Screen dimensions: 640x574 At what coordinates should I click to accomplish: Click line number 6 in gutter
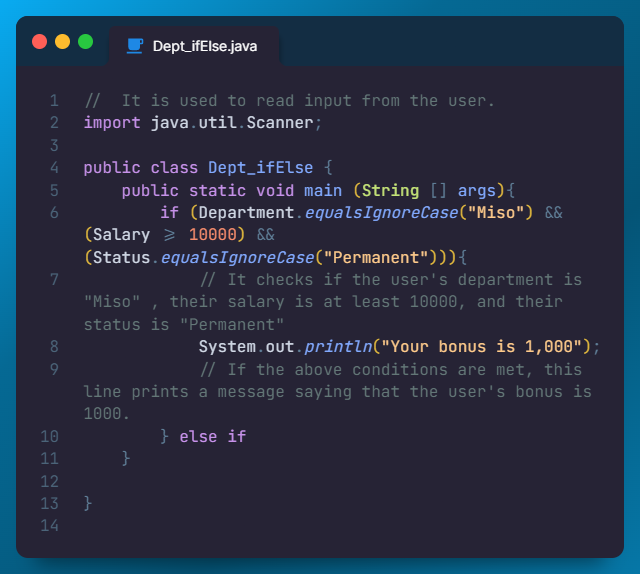[x=54, y=213]
